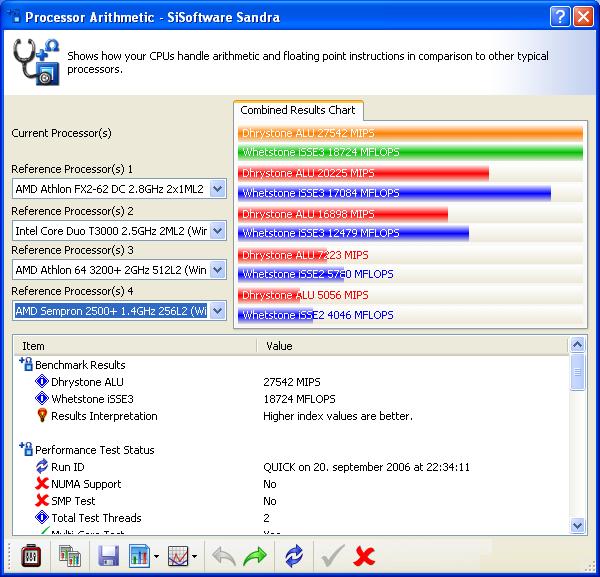This screenshot has height=577, width=600.
Task: Click the 'Current Processor(s)' label
Action: [61, 133]
